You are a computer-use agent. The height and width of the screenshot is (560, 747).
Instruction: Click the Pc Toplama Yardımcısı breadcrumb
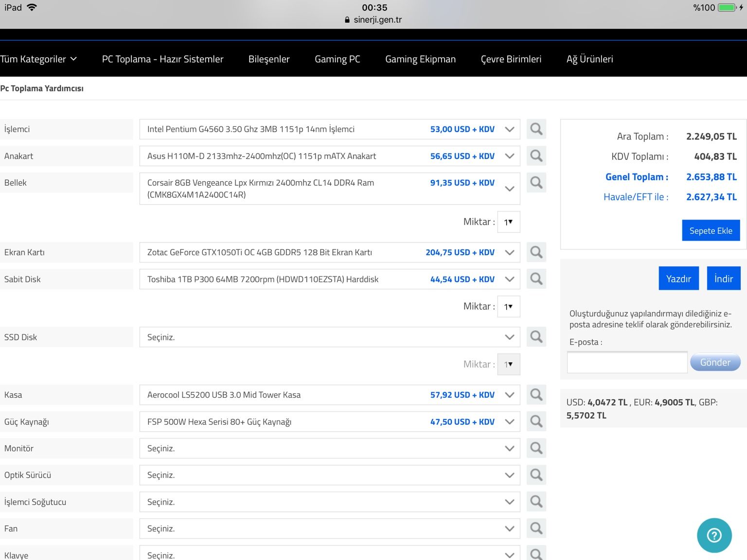pyautogui.click(x=42, y=88)
